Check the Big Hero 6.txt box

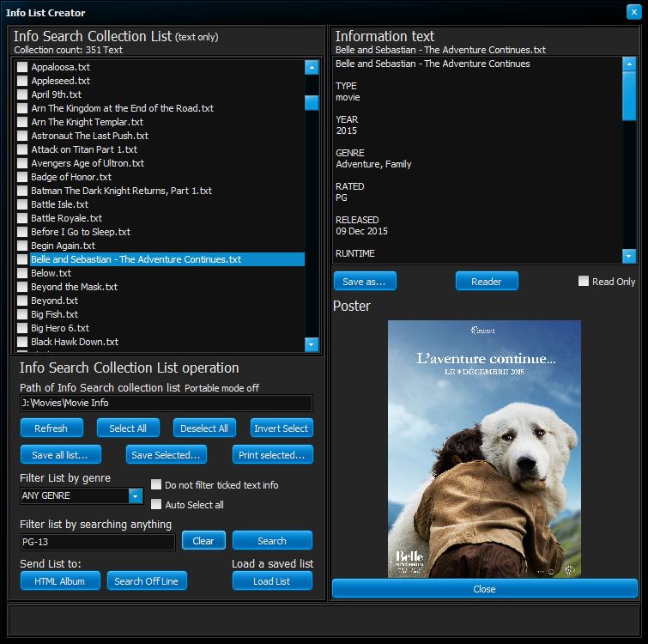point(22,328)
